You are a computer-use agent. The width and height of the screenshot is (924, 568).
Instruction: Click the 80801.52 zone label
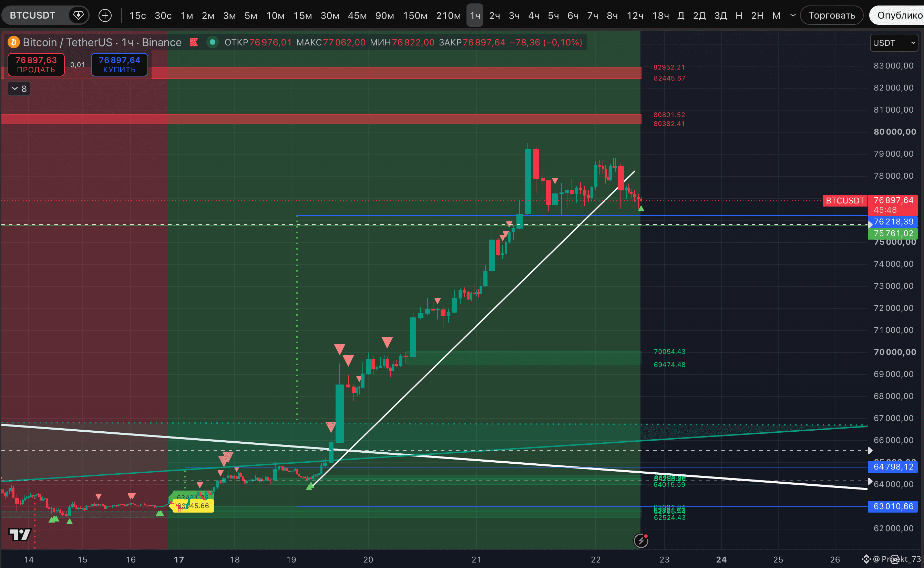click(x=669, y=115)
